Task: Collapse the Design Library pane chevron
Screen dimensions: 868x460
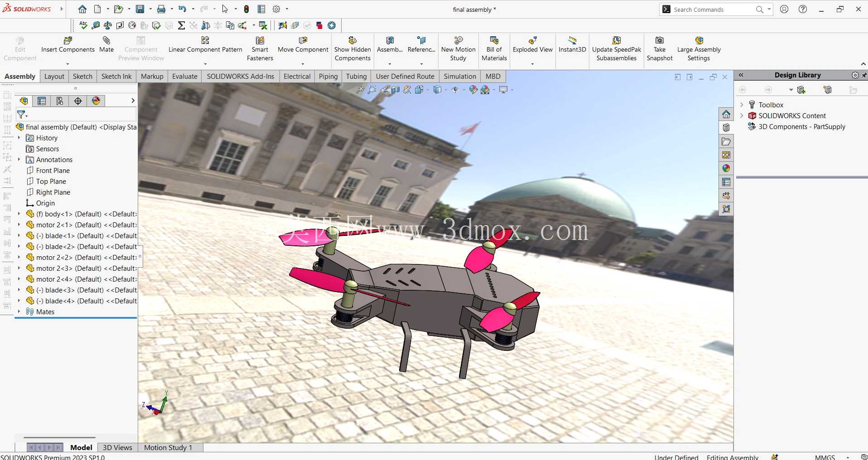Action: click(741, 75)
